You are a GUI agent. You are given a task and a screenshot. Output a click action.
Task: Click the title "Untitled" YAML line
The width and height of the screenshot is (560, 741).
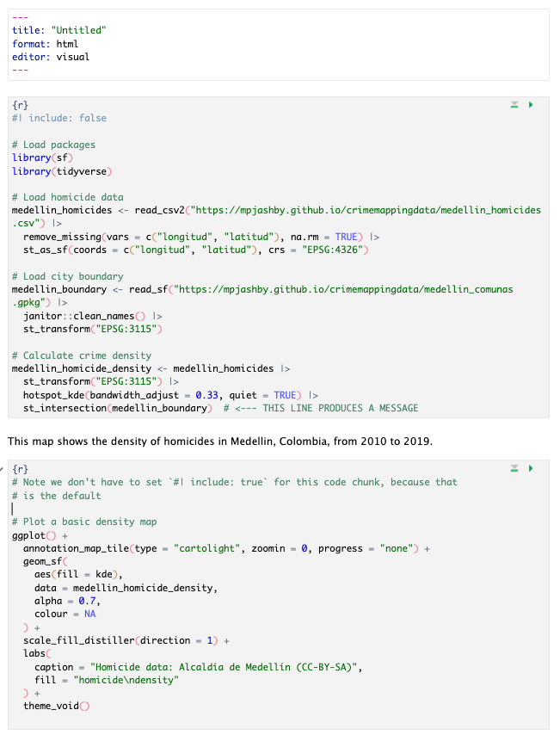pyautogui.click(x=59, y=30)
